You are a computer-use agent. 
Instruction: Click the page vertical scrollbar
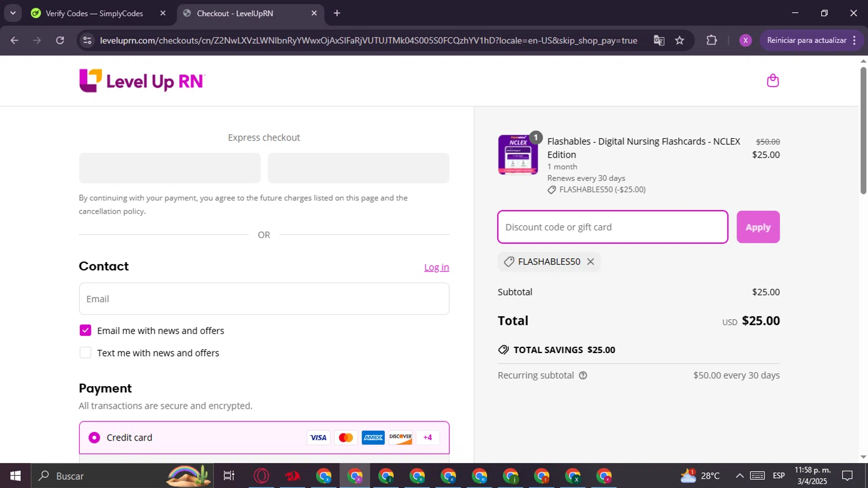[x=863, y=130]
